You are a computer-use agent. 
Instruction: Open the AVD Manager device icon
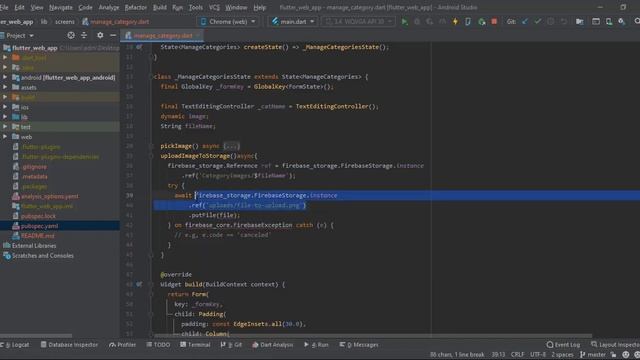tap(609, 22)
